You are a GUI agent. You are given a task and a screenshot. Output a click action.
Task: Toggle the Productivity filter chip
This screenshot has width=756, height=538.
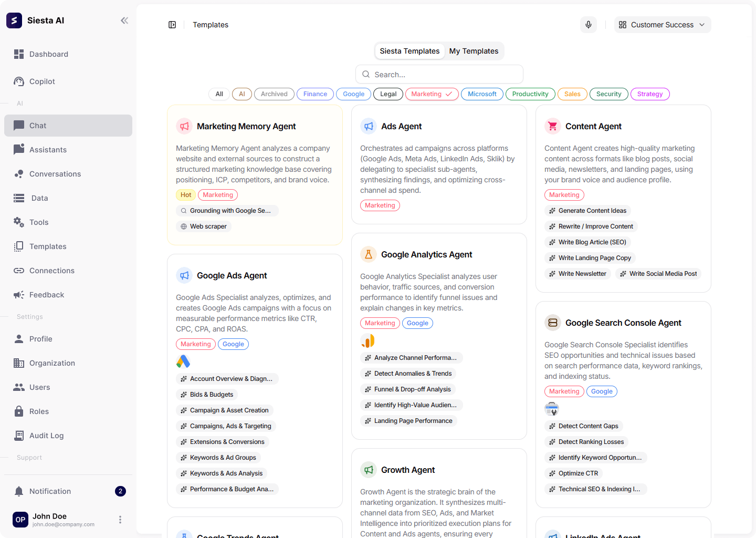click(530, 94)
